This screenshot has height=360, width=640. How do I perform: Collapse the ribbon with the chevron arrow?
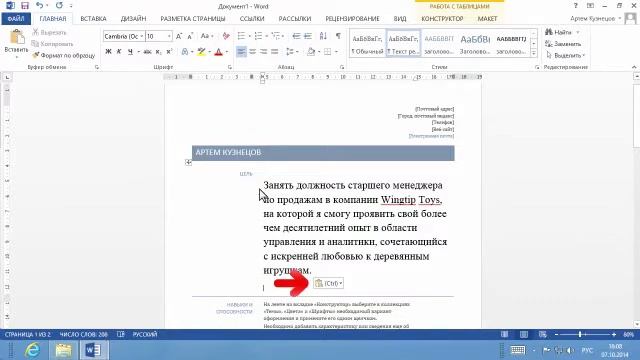pyautogui.click(x=634, y=67)
